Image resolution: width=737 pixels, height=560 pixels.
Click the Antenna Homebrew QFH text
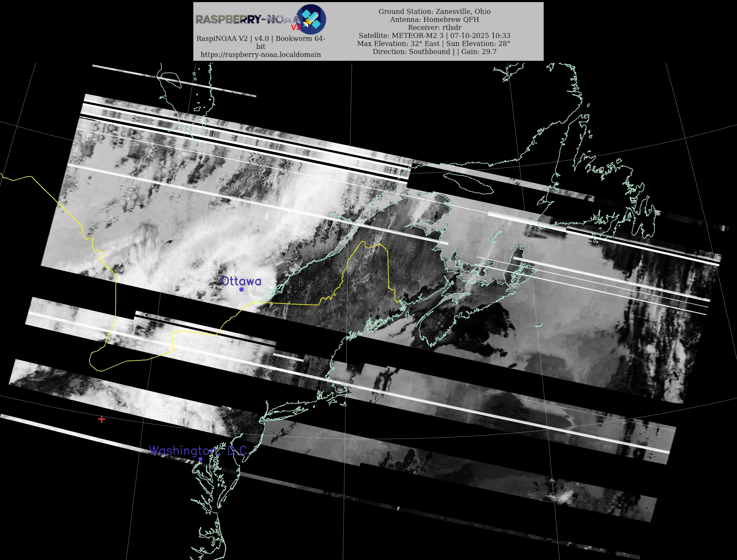434,19
